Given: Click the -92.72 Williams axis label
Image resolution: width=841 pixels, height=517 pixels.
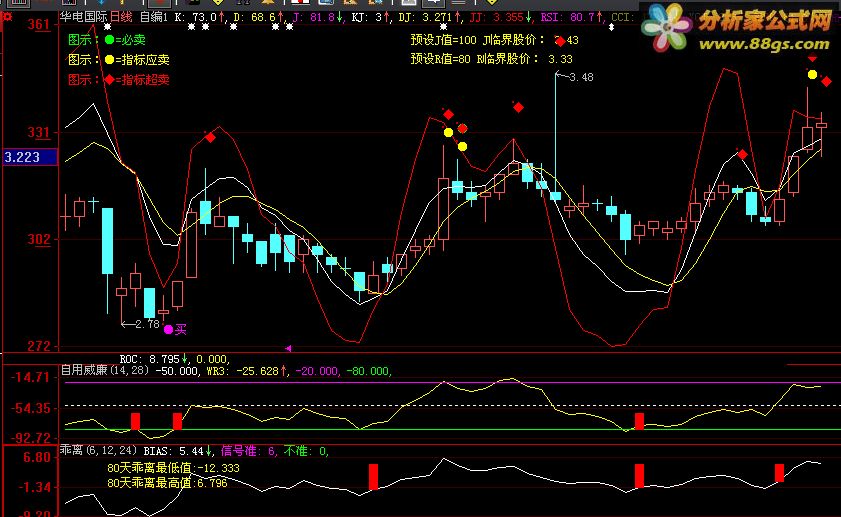Looking at the screenshot, I should (x=31, y=438).
